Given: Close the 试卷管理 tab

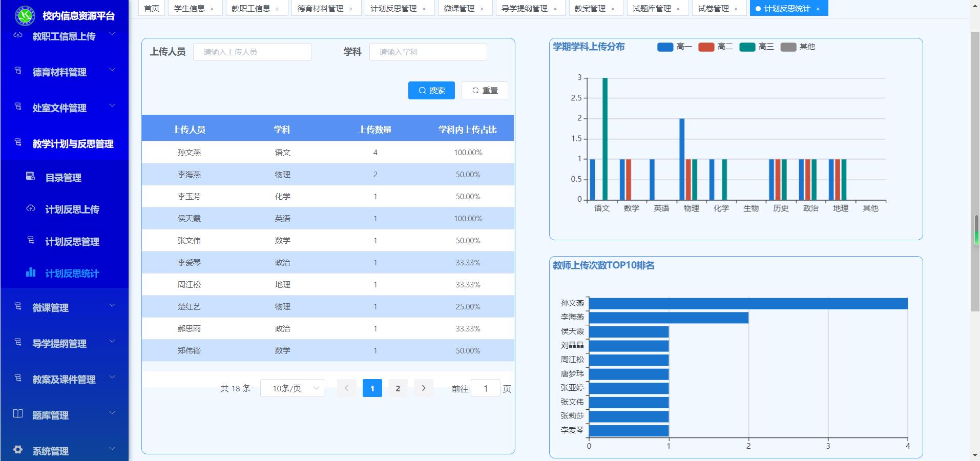Looking at the screenshot, I should point(736,9).
